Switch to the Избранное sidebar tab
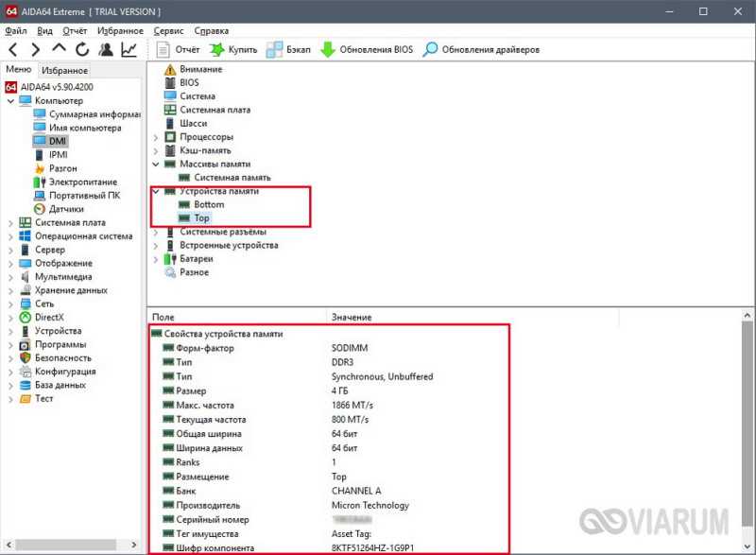Screen dimensions: 756x555 point(64,70)
